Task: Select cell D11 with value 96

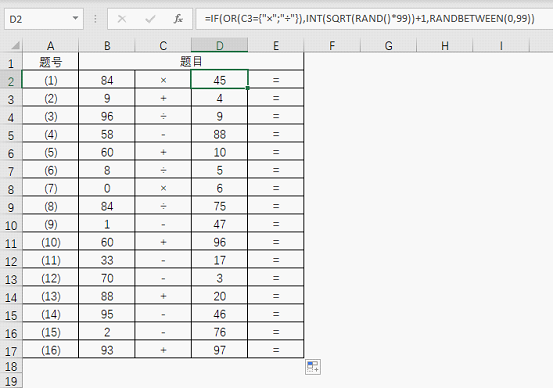Action: pos(219,242)
